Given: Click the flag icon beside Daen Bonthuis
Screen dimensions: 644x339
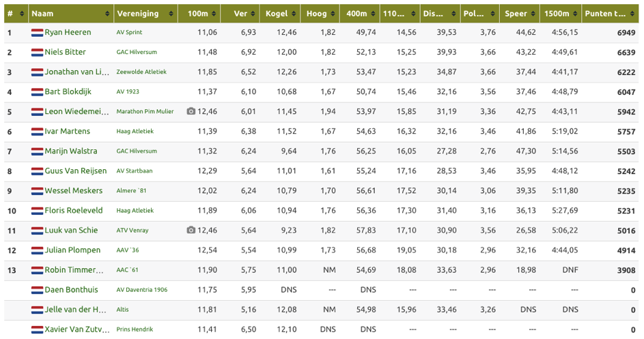Looking at the screenshot, I should (x=37, y=290).
